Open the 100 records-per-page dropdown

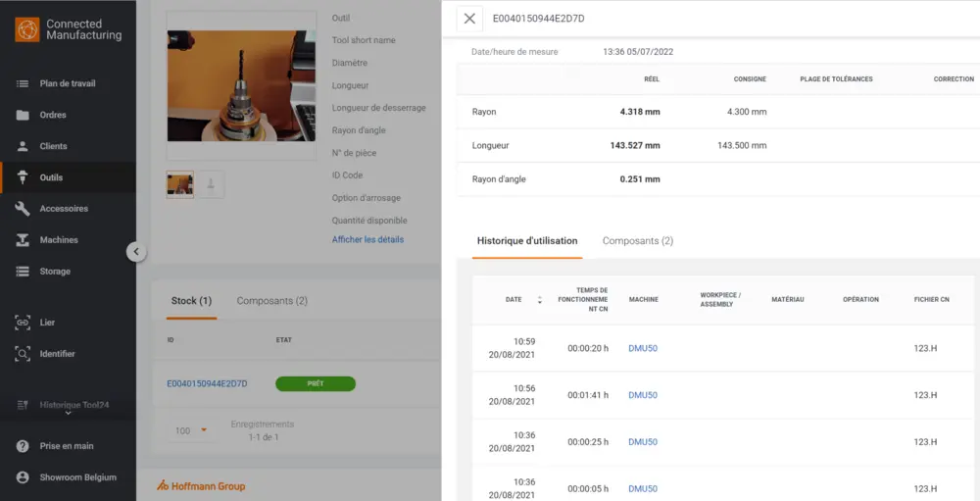click(x=192, y=430)
